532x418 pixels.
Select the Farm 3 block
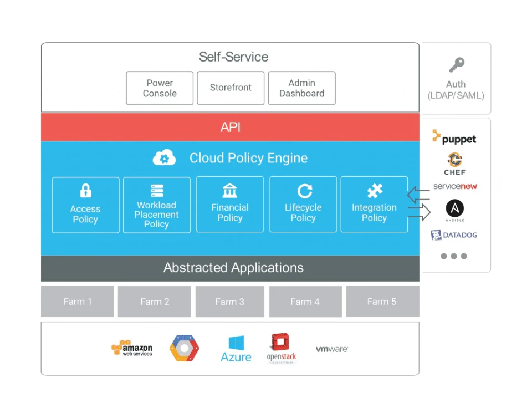tap(229, 302)
